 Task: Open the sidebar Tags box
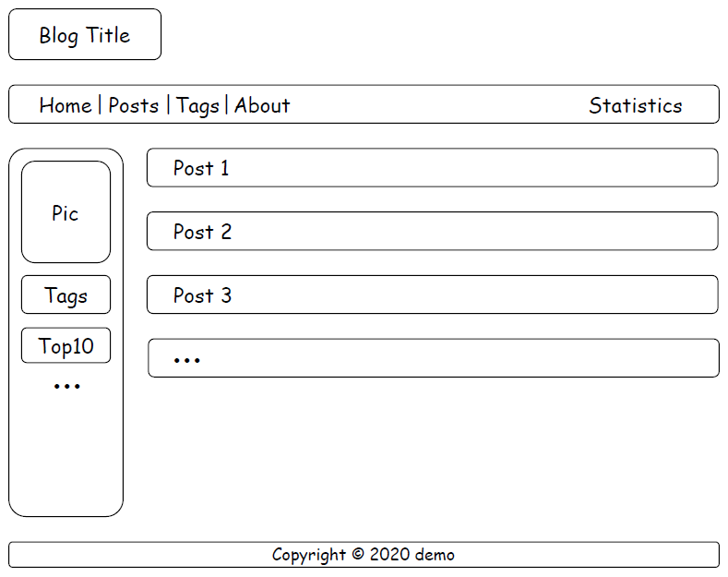[66, 295]
